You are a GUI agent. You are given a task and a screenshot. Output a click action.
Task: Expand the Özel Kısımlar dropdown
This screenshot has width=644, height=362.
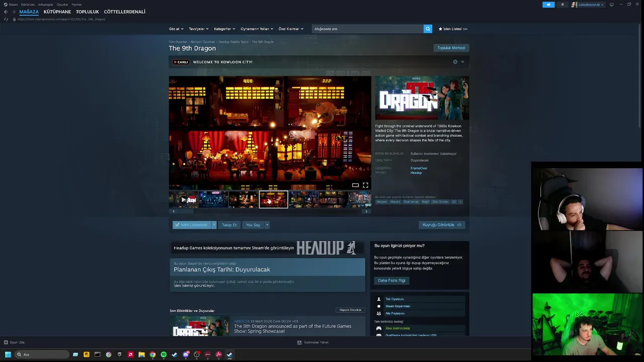(291, 29)
